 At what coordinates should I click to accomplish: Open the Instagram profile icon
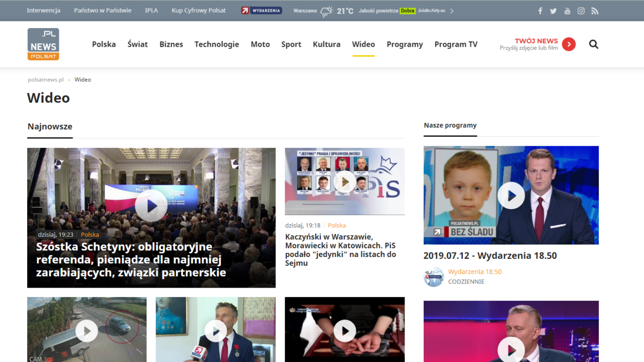tap(581, 11)
